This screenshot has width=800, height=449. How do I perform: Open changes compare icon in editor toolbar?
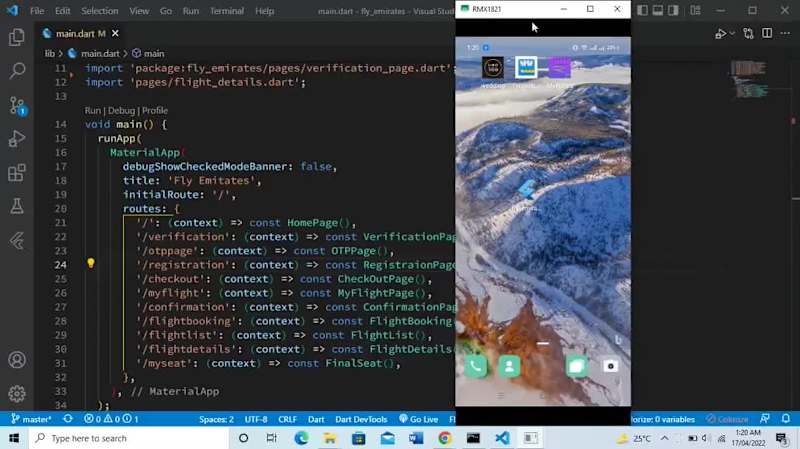[748, 33]
